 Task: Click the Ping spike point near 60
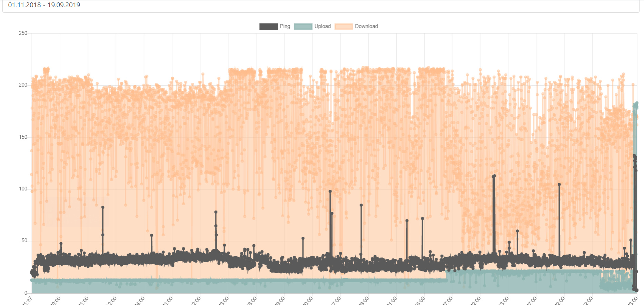517,231
